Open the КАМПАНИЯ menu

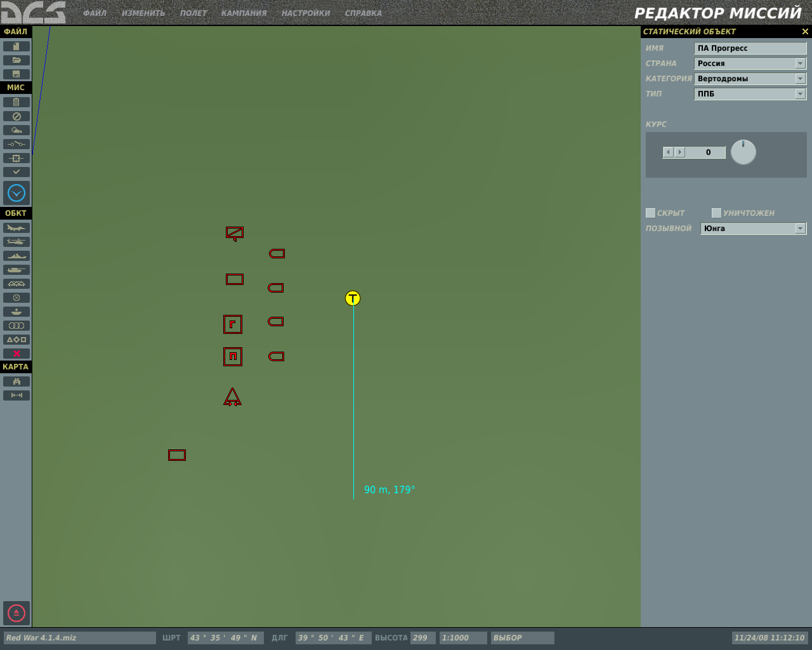[x=244, y=13]
